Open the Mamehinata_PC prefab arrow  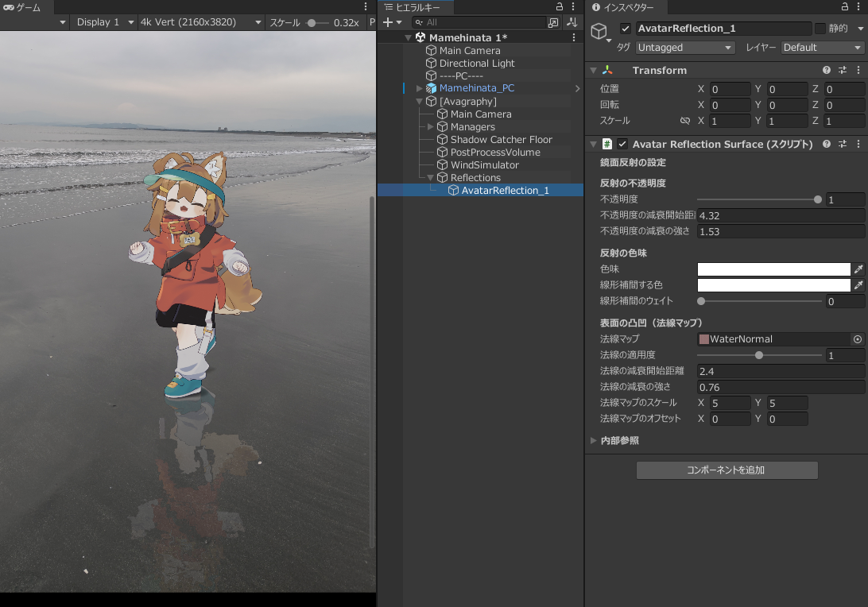(x=577, y=88)
